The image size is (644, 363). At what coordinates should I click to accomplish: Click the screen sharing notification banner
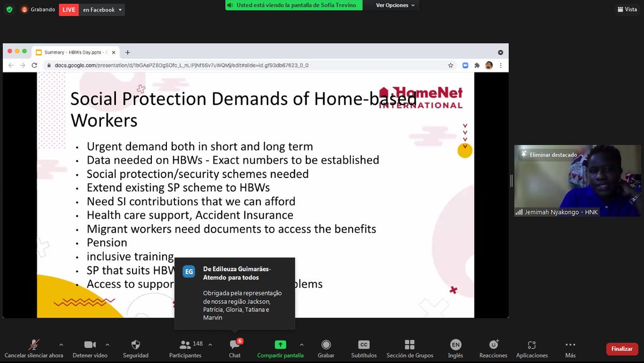pos(294,5)
